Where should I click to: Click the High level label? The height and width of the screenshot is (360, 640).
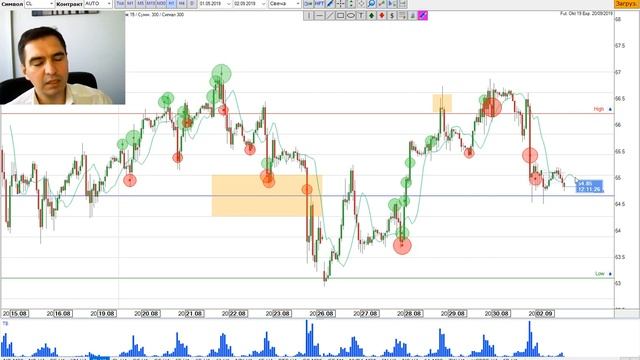[x=599, y=109]
